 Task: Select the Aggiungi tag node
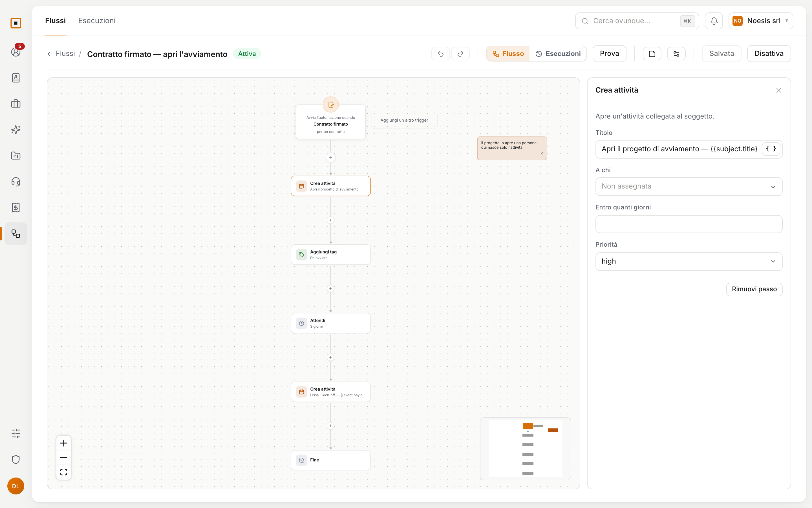point(330,255)
